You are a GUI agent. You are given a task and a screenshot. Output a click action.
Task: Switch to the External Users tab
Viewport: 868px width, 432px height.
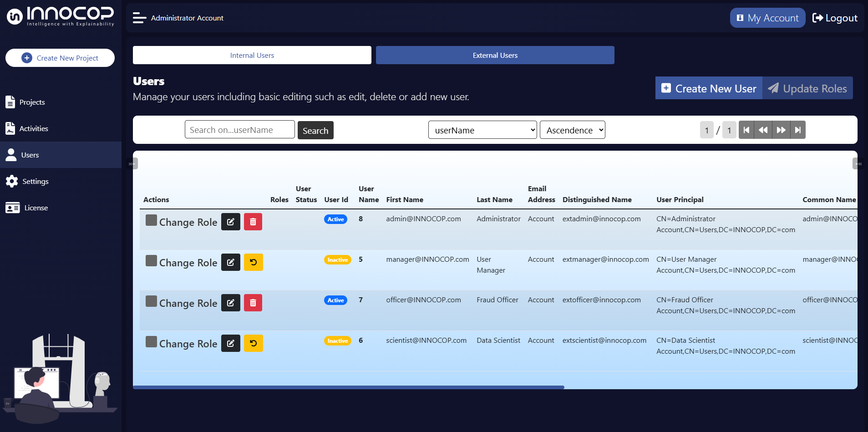[x=495, y=55]
